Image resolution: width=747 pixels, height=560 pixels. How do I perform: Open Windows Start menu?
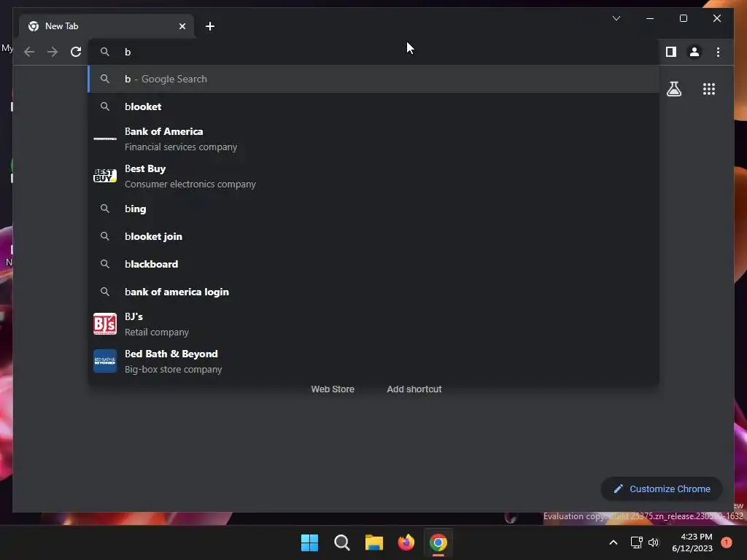click(x=309, y=542)
